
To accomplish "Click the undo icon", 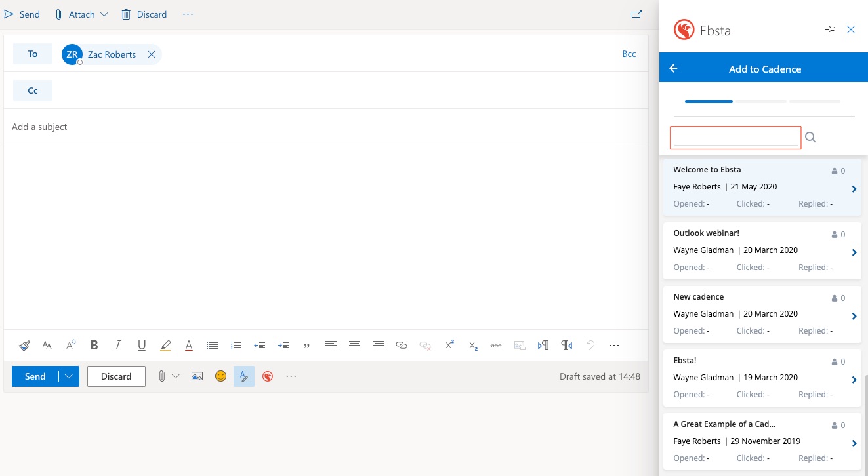I will [590, 345].
